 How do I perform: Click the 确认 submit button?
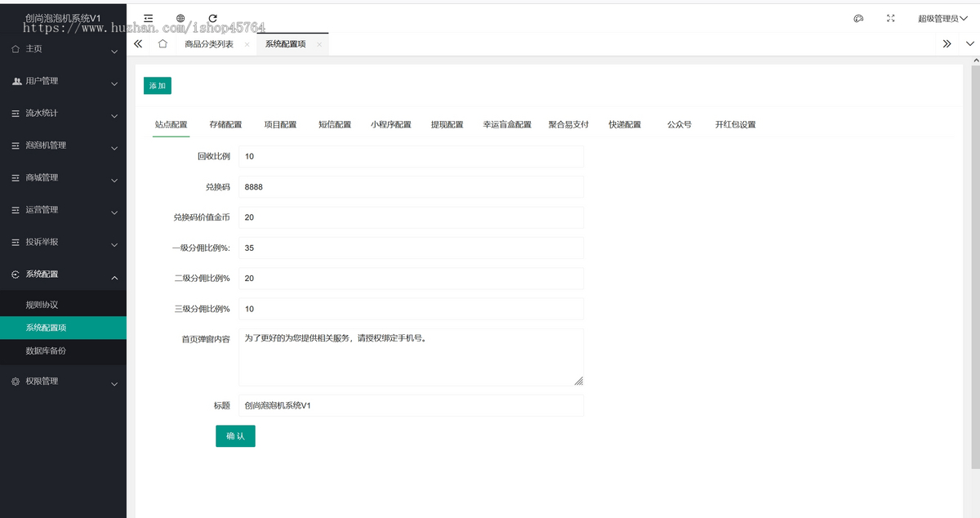click(x=235, y=436)
